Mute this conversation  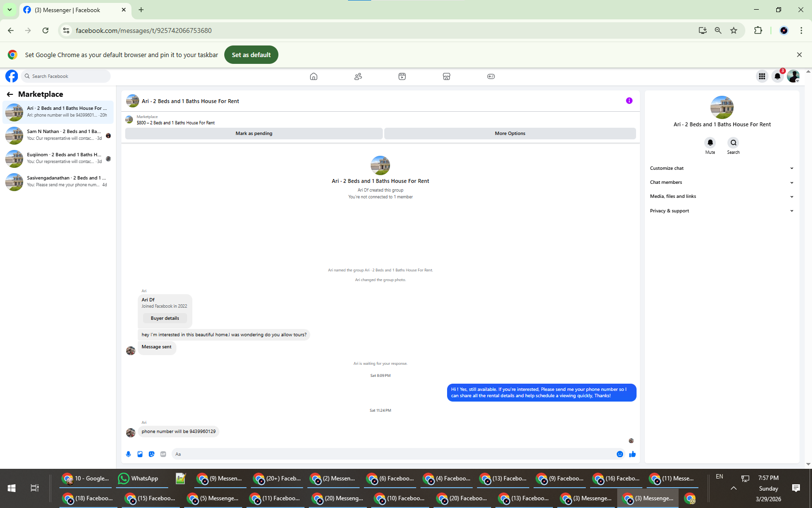pos(710,143)
